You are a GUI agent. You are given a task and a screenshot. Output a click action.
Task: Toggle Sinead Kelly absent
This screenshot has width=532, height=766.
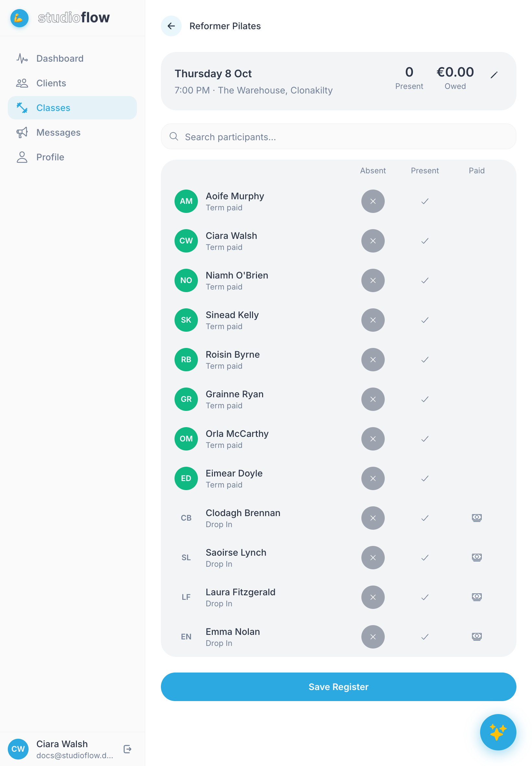point(373,320)
